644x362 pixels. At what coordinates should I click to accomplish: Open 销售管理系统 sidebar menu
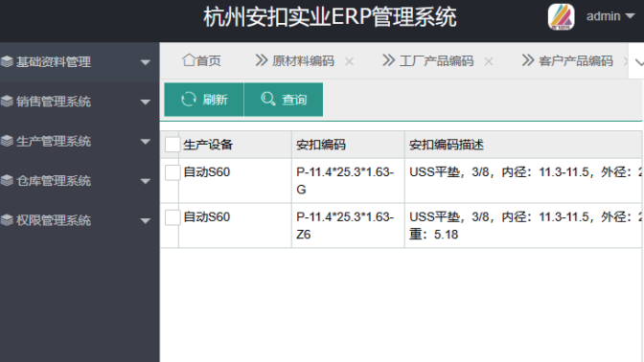pos(80,102)
